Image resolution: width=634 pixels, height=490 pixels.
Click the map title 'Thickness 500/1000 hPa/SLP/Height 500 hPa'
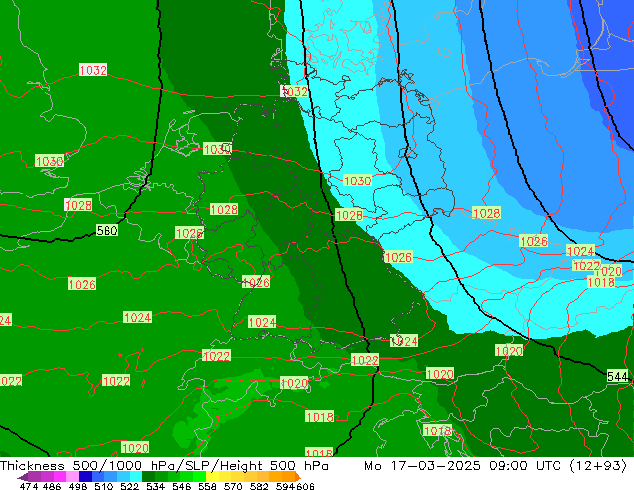(164, 466)
